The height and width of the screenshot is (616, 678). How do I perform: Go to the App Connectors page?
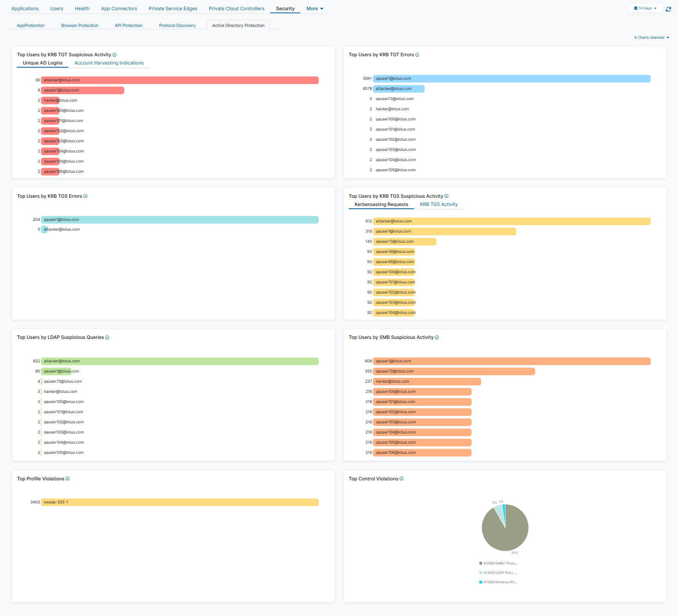pyautogui.click(x=119, y=9)
